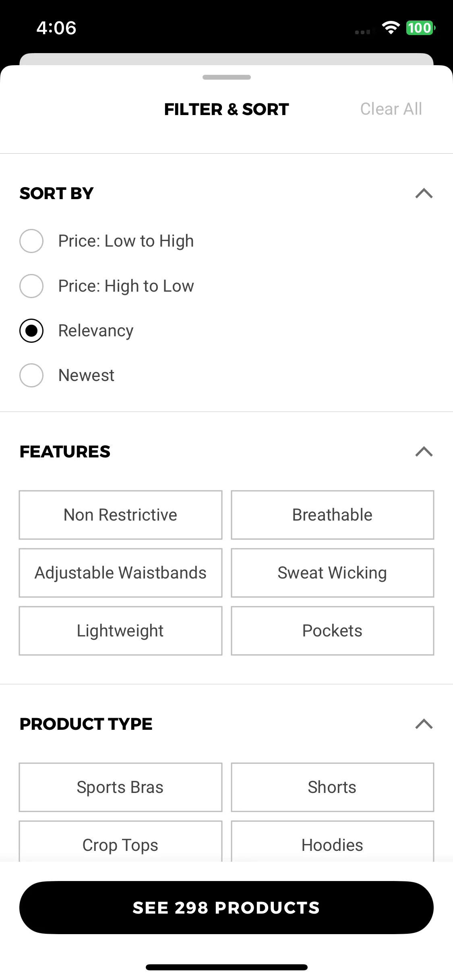This screenshot has width=453, height=980.
Task: Select the Pockets feature chip
Action: click(x=332, y=631)
